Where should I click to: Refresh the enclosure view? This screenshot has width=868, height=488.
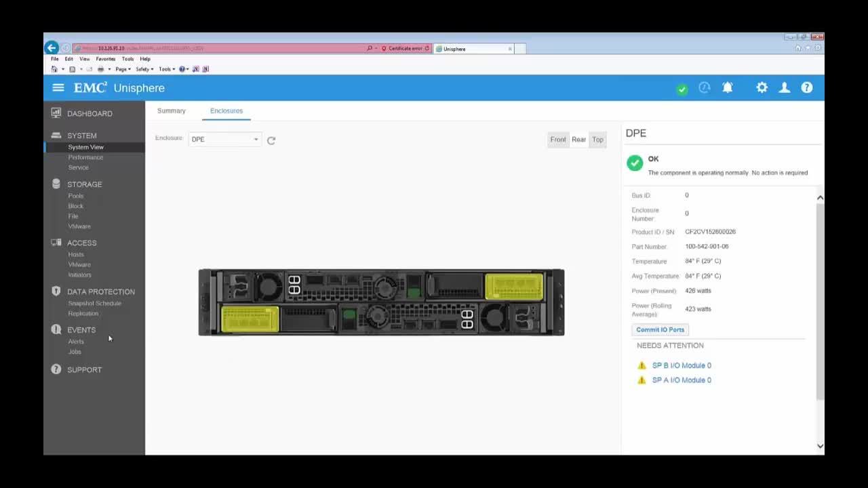coord(271,140)
